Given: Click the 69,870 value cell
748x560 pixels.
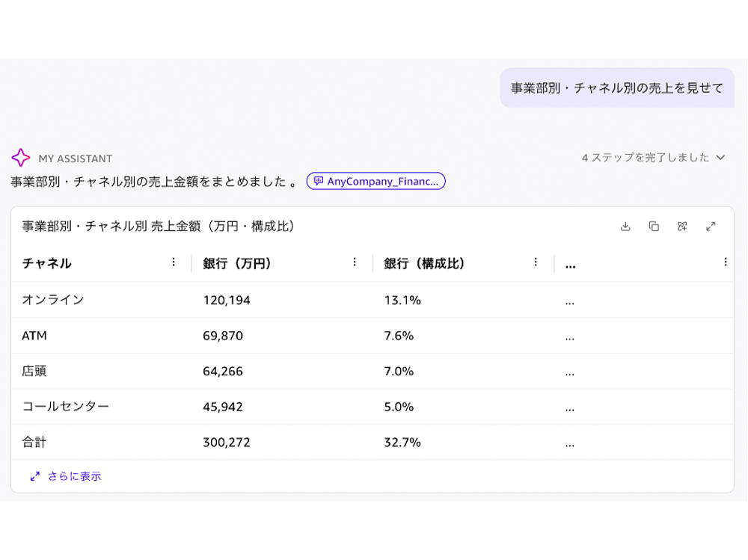Looking at the screenshot, I should [x=223, y=336].
